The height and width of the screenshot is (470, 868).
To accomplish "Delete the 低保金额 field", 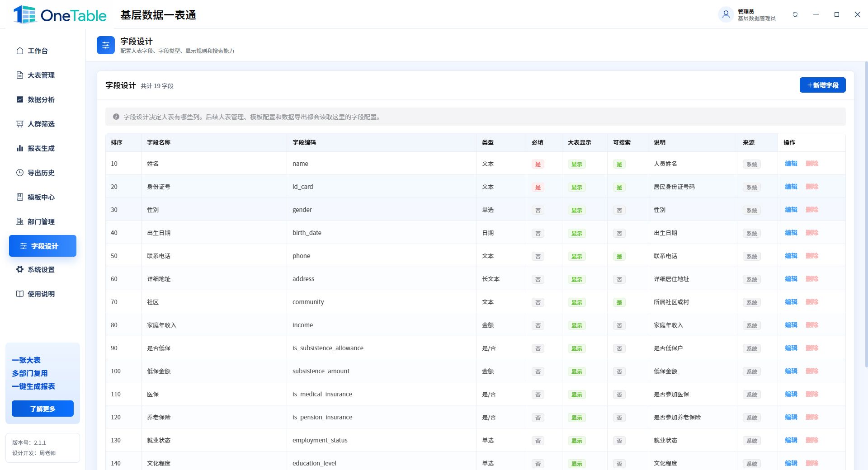I will point(812,371).
